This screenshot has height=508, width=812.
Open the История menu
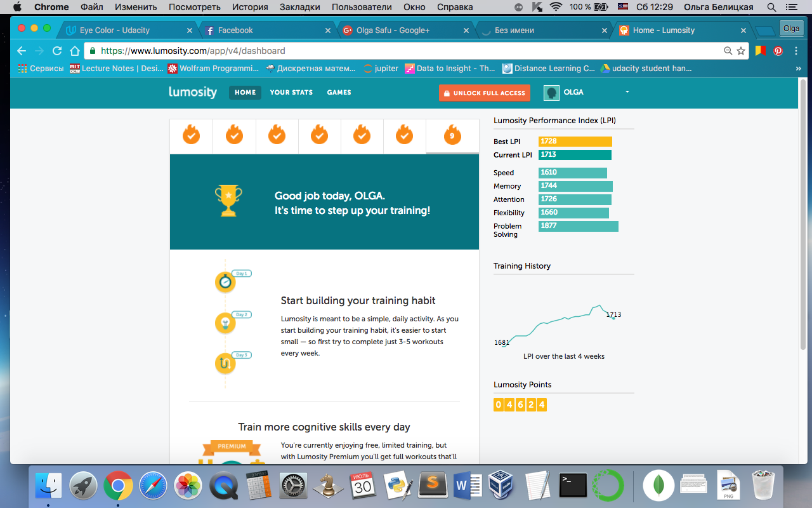pyautogui.click(x=251, y=7)
